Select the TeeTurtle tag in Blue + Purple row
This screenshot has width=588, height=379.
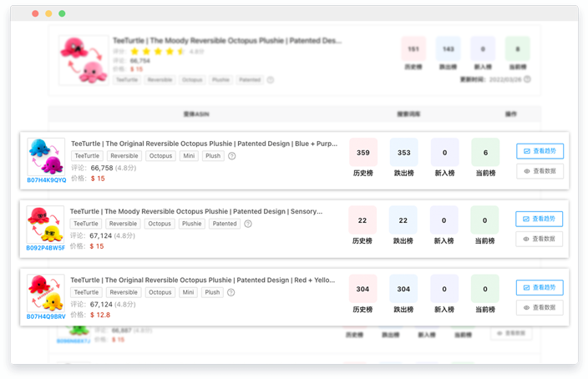[x=87, y=156]
